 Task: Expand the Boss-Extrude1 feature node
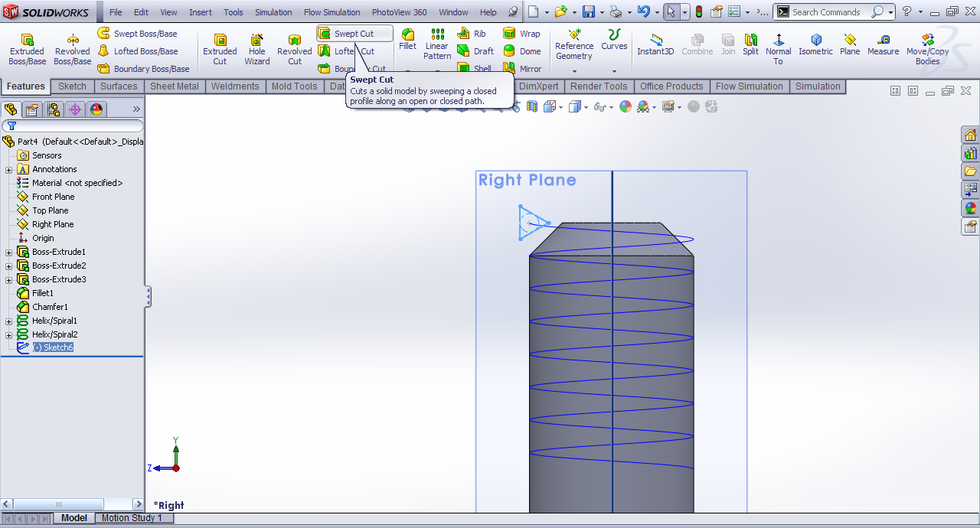coord(9,253)
